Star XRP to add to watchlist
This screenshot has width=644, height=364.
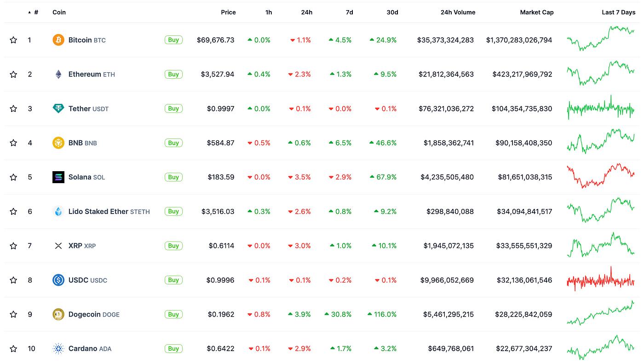[x=13, y=246]
